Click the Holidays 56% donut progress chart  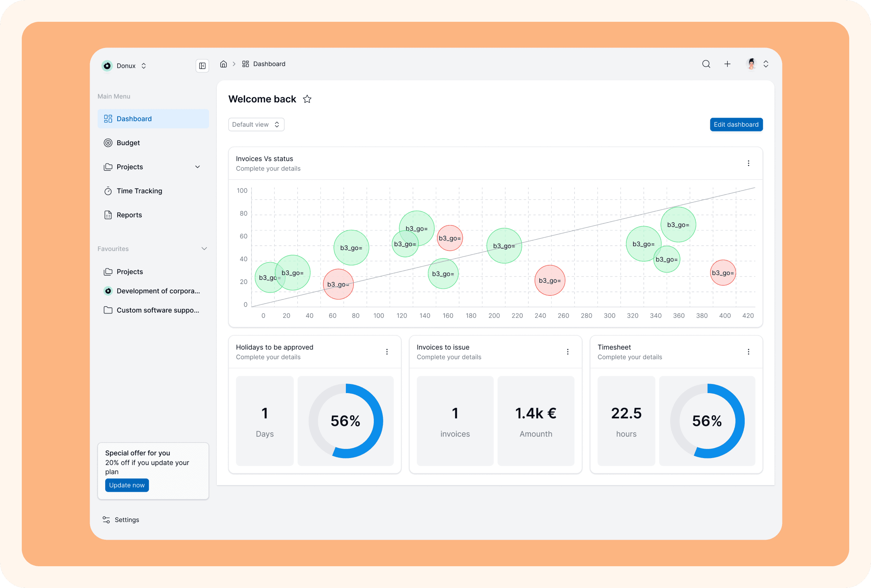[x=345, y=421]
